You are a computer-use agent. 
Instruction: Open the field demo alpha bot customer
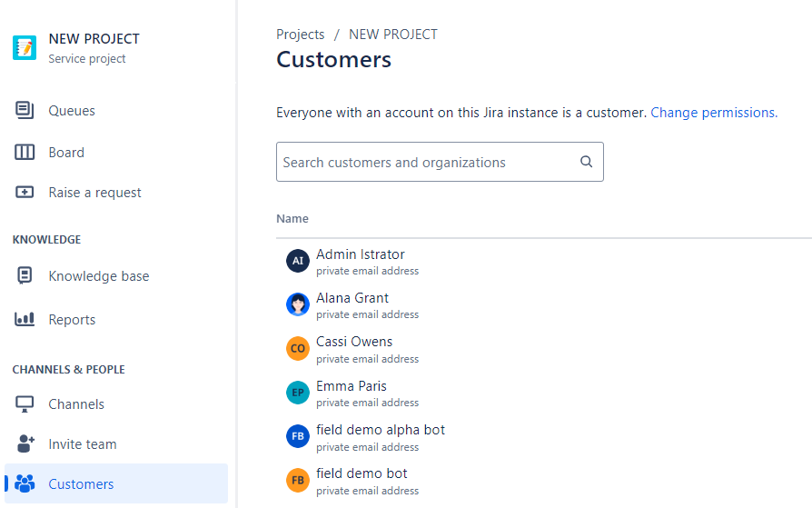[x=380, y=430]
